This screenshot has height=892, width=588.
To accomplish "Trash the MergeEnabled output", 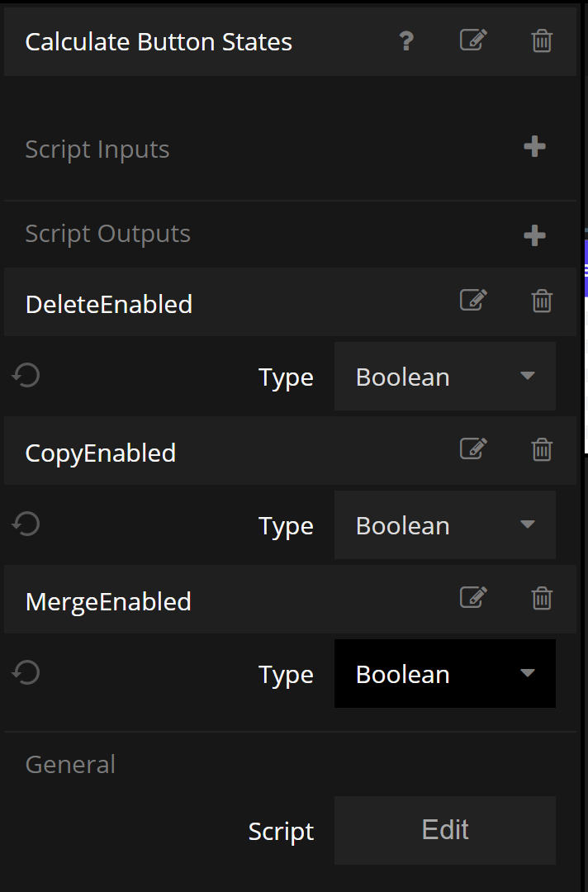I will click(x=542, y=597).
